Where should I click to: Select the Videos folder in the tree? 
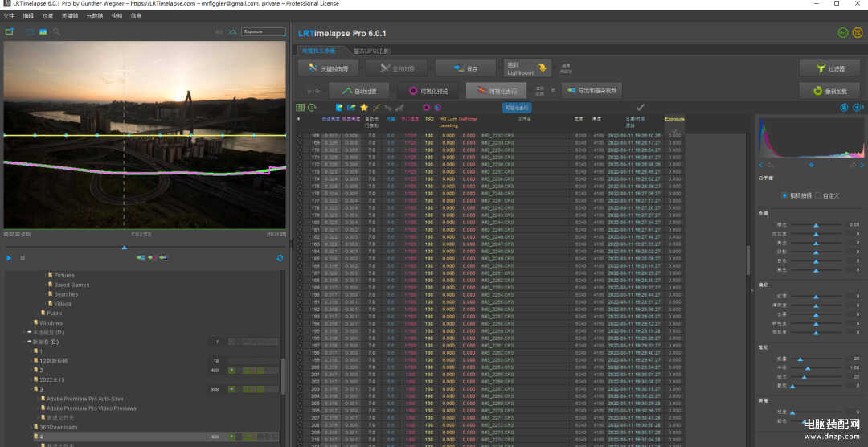click(x=63, y=304)
